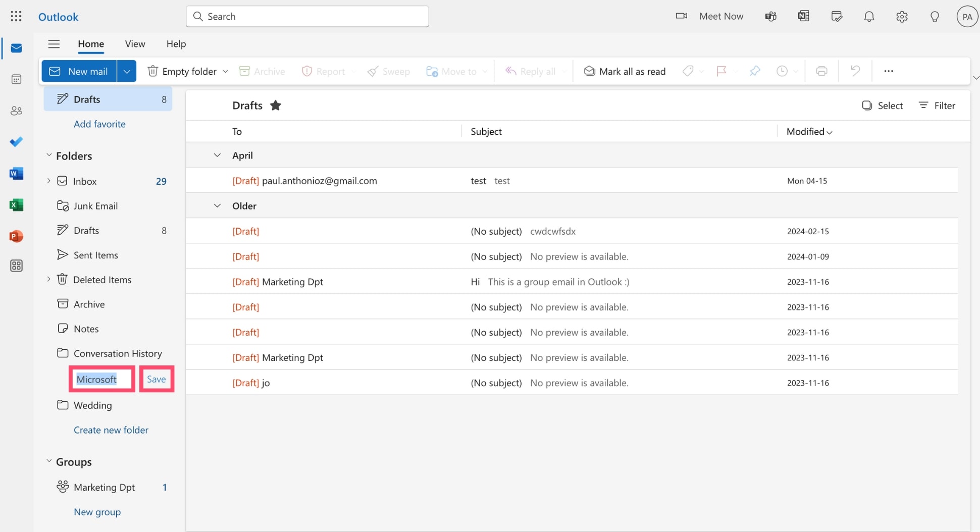Viewport: 980px width, 532px height.
Task: Open Teams chat icon in header
Action: [x=770, y=16]
